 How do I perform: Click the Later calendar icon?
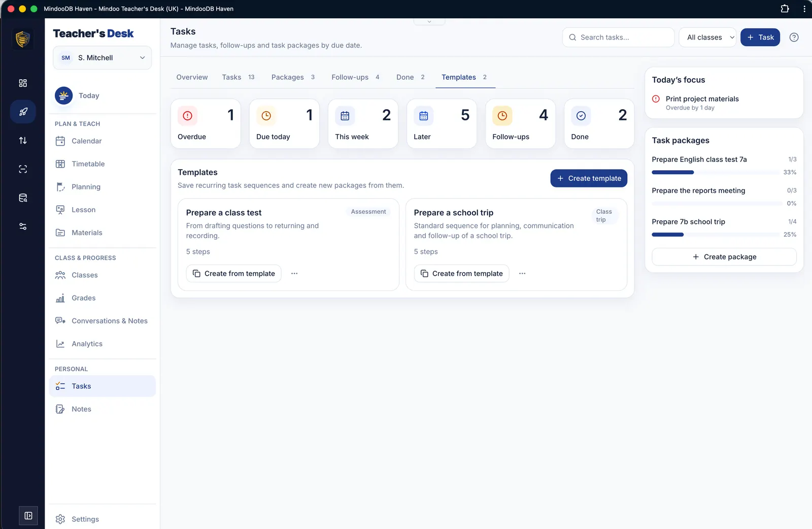tap(424, 116)
